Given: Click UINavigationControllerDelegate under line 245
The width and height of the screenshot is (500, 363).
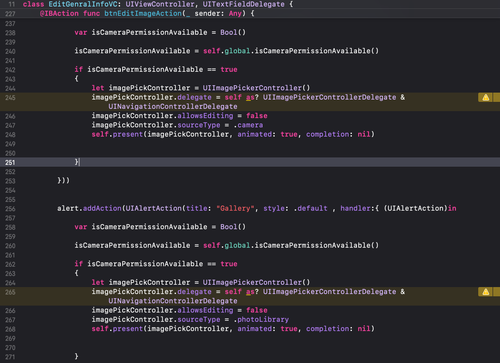Looking at the screenshot, I should tap(173, 107).
